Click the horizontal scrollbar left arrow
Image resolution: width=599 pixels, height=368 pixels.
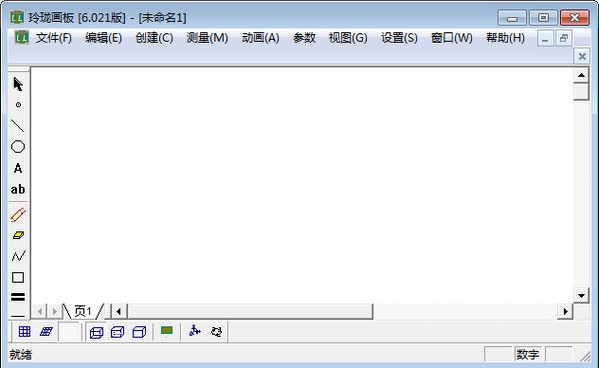coord(119,311)
